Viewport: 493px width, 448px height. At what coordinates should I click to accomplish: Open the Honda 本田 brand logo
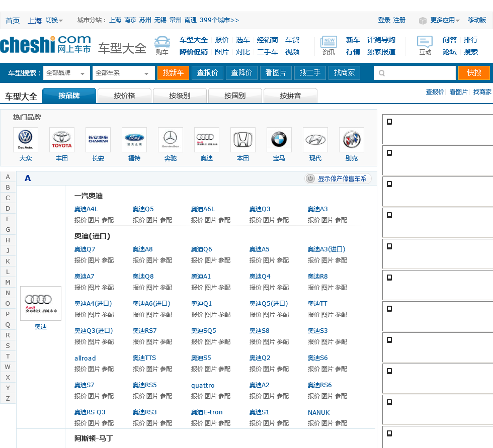(242, 140)
